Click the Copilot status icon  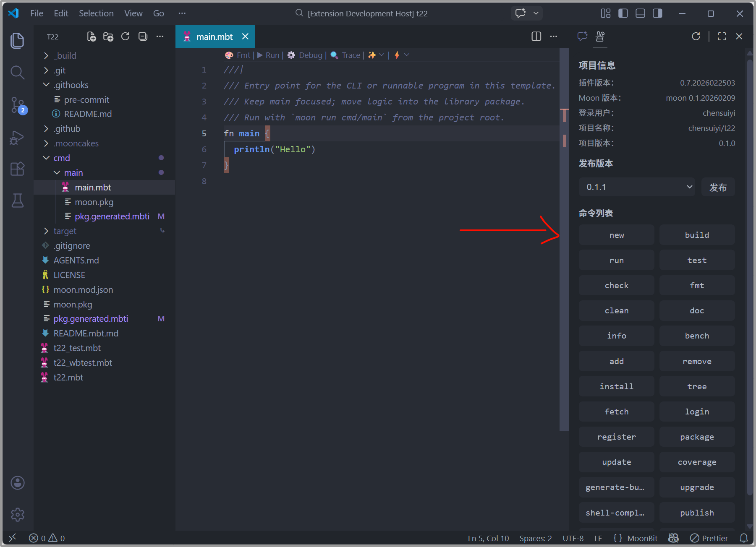pyautogui.click(x=673, y=538)
